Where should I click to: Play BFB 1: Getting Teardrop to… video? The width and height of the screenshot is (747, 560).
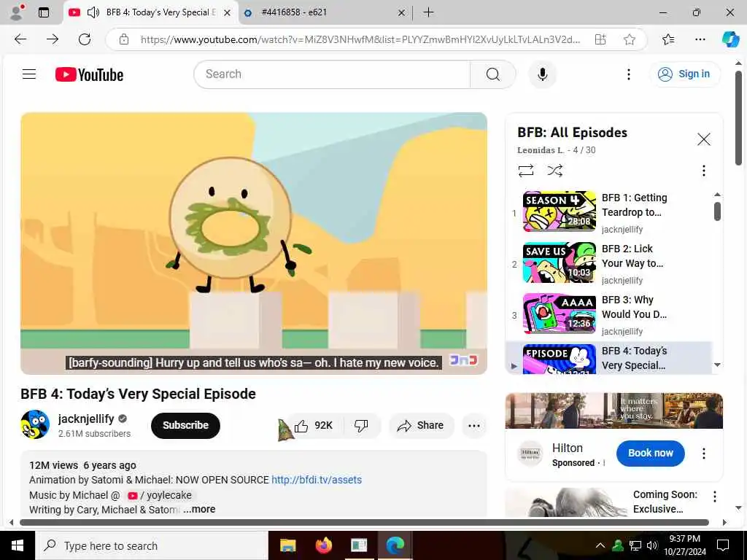pos(609,212)
